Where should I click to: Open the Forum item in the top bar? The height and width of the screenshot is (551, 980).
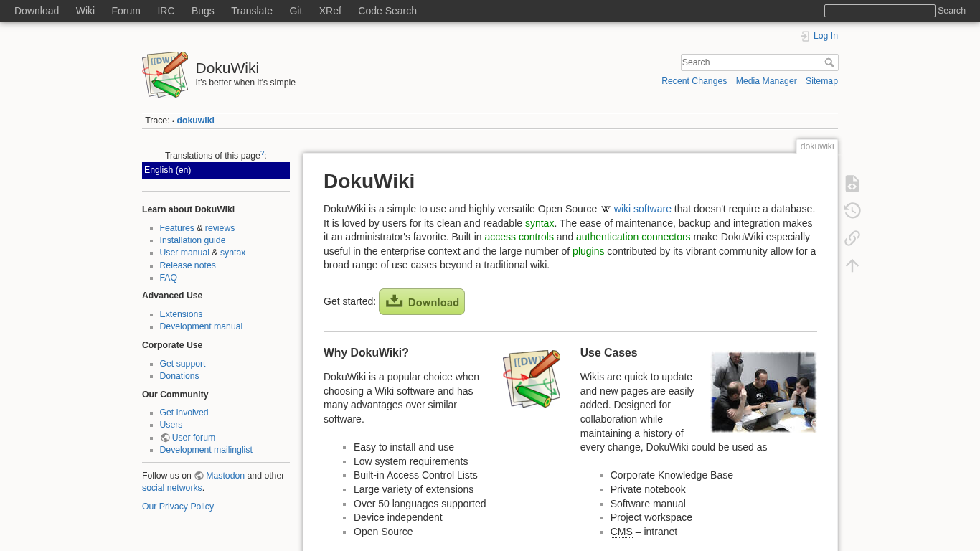[x=126, y=11]
